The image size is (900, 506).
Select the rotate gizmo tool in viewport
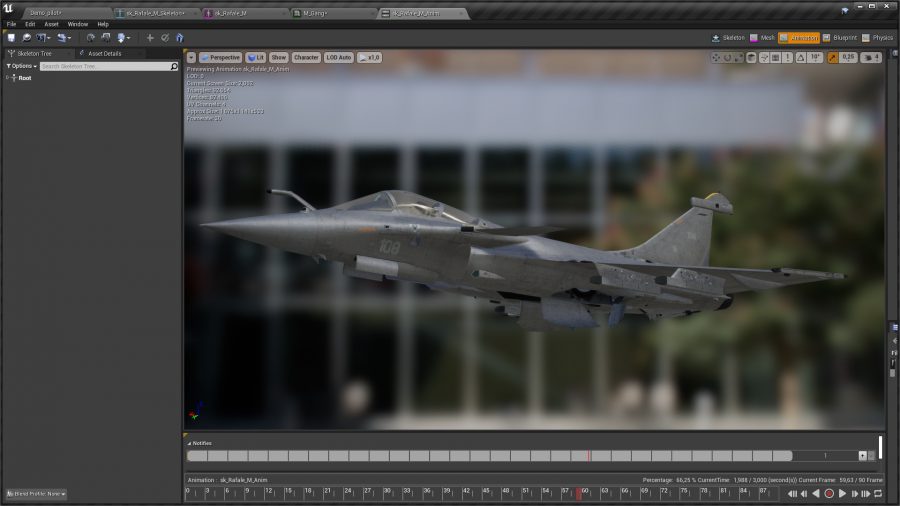tap(727, 57)
